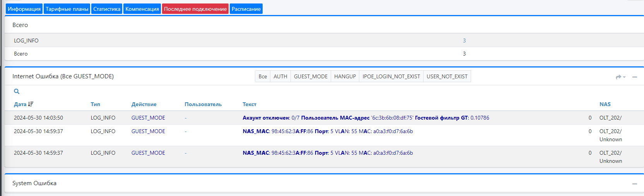Go to the Расписание tab
This screenshot has width=644, height=196.
(246, 9)
